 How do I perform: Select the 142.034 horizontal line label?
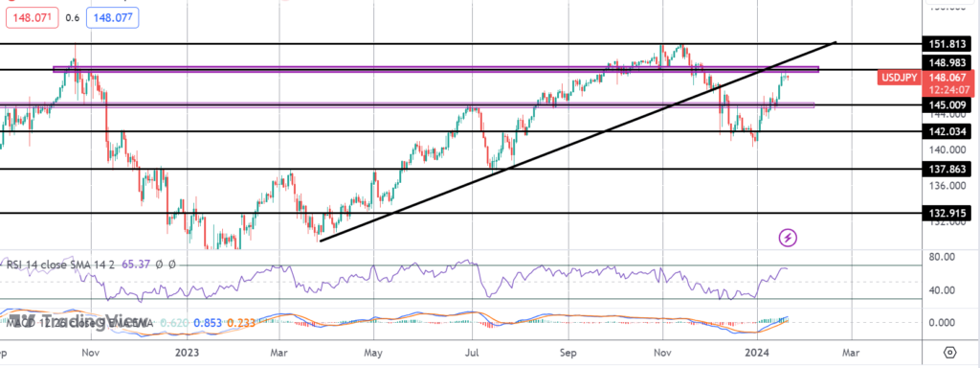[947, 131]
